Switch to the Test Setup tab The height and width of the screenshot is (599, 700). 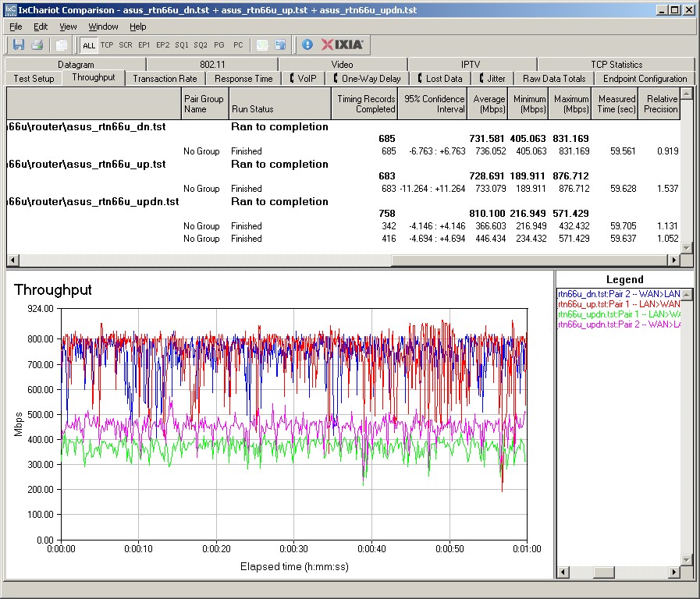tap(34, 79)
